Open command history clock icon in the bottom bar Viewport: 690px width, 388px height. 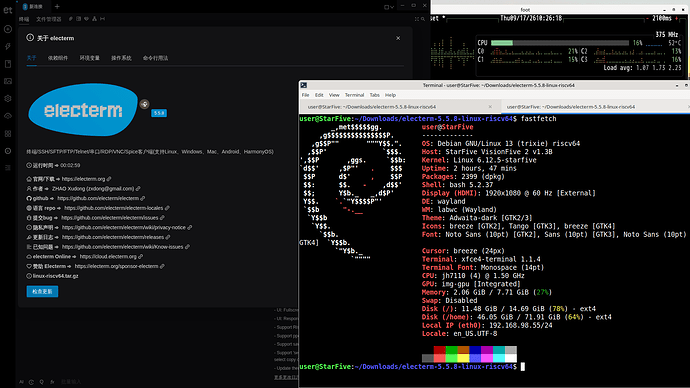(x=31, y=382)
